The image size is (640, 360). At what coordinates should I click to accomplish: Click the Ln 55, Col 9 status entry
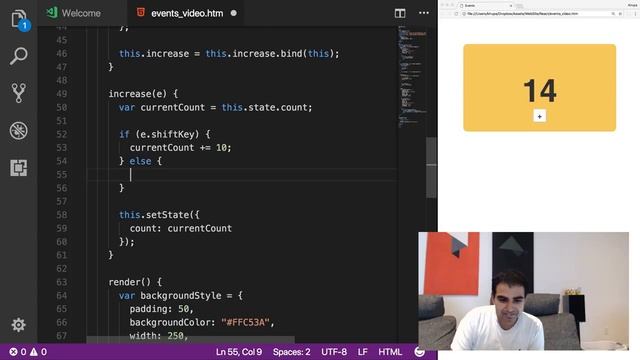(239, 352)
